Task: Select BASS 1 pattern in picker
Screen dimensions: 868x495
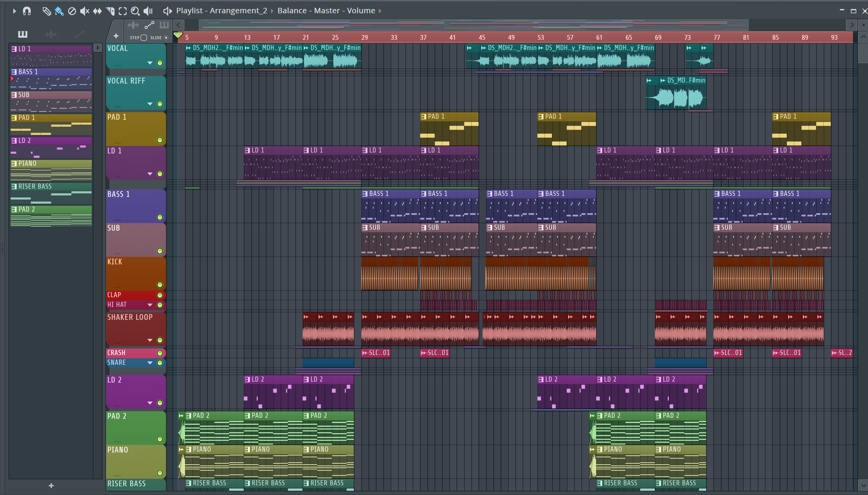Action: [x=51, y=79]
